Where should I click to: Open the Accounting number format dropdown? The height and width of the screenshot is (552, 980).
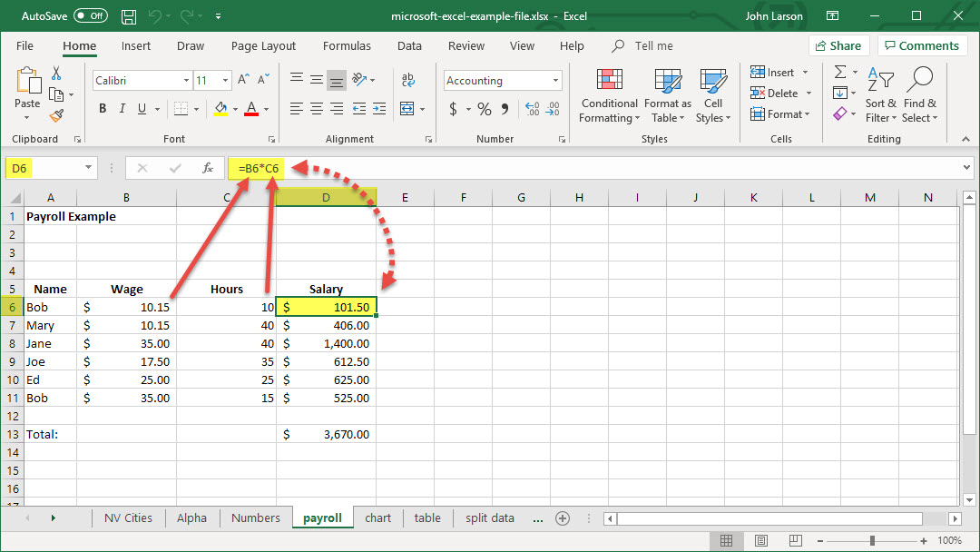(555, 81)
